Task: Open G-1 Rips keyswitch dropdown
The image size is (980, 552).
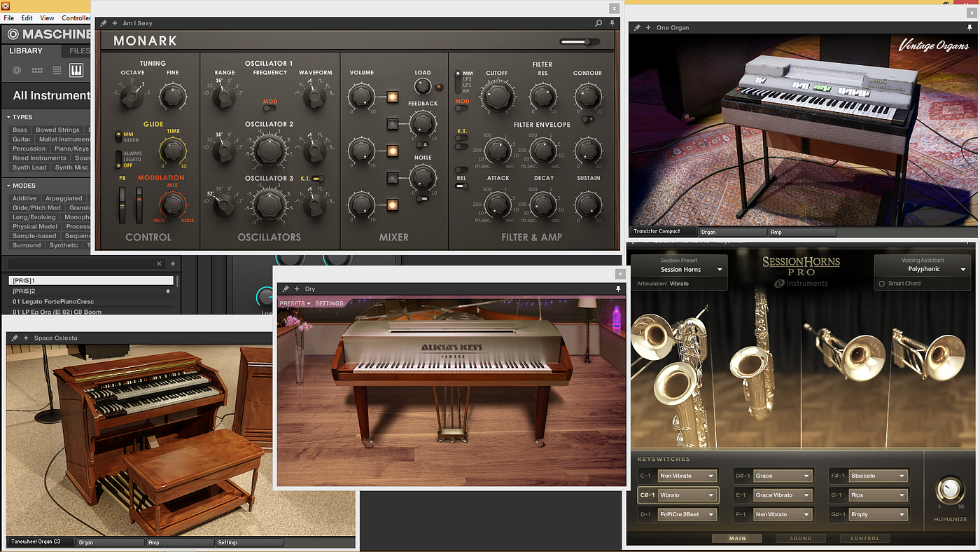Action: point(878,495)
